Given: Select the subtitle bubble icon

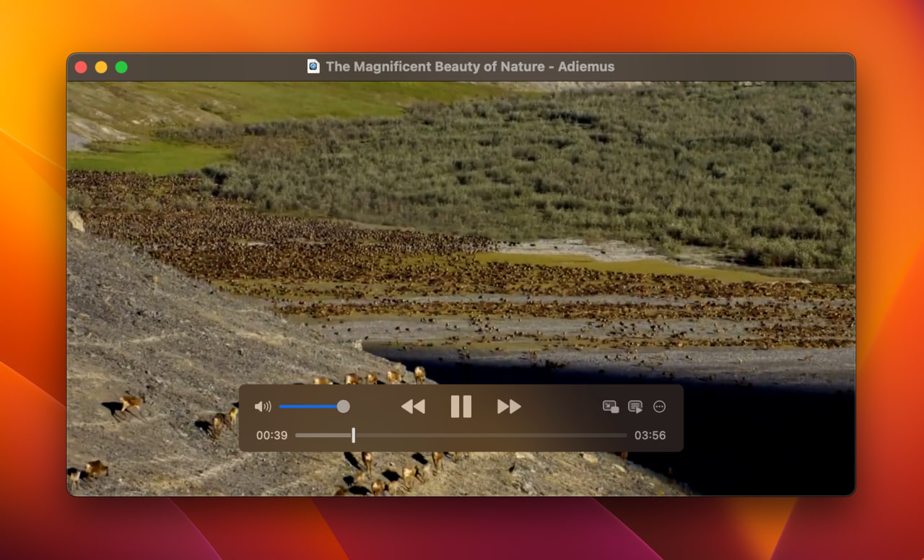Looking at the screenshot, I should pyautogui.click(x=635, y=406).
